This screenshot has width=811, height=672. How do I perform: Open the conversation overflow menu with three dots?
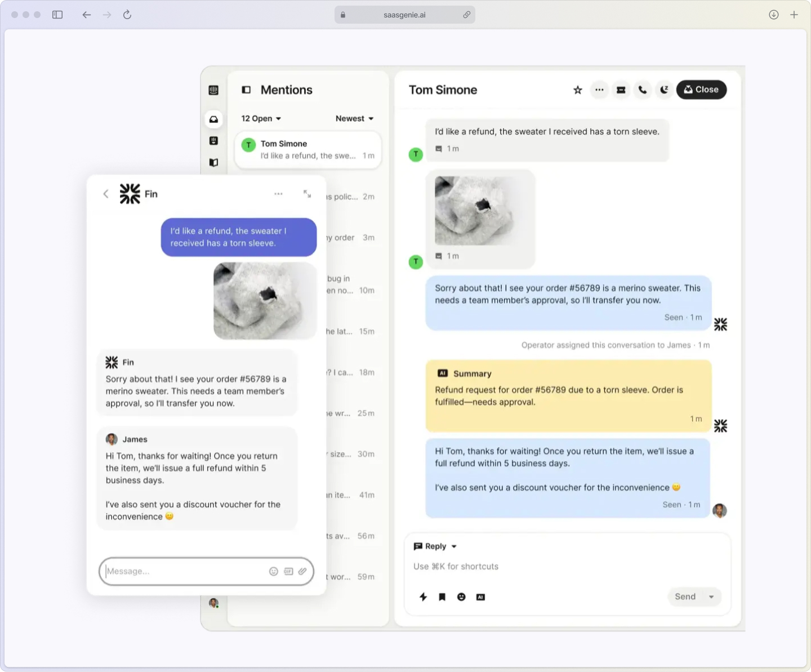point(599,90)
